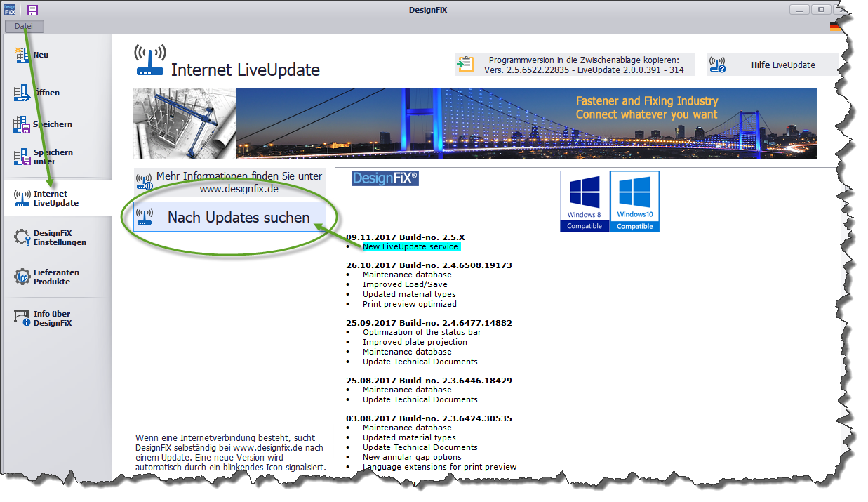
Task: Open Lieferanten Produkte
Action: point(56,277)
